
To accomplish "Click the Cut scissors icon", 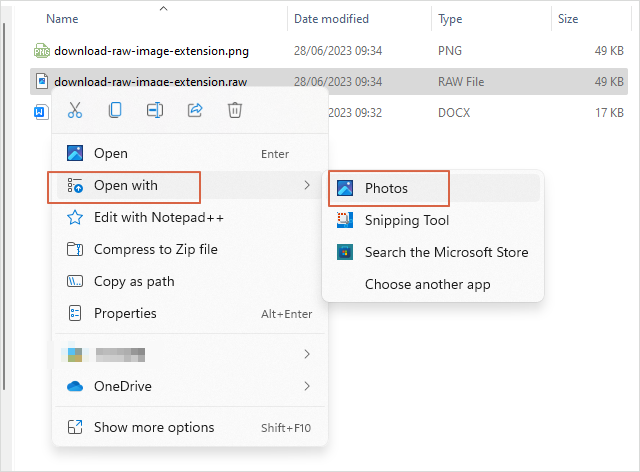I will pyautogui.click(x=74, y=111).
